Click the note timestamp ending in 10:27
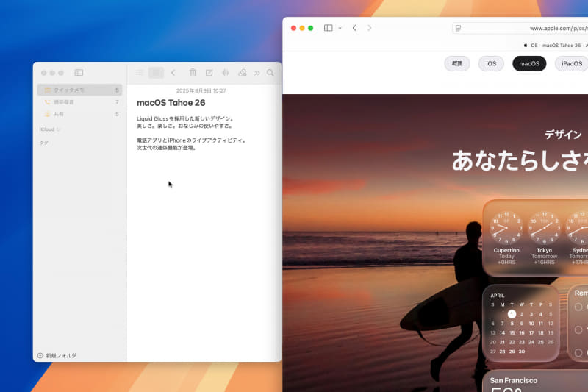Image resolution: width=588 pixels, height=392 pixels. [201, 90]
